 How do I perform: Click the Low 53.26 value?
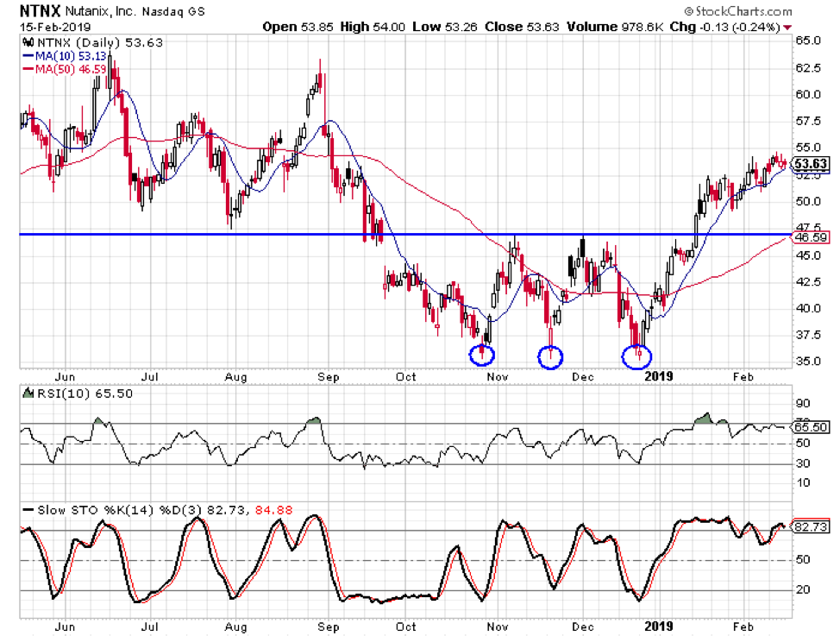point(445,27)
